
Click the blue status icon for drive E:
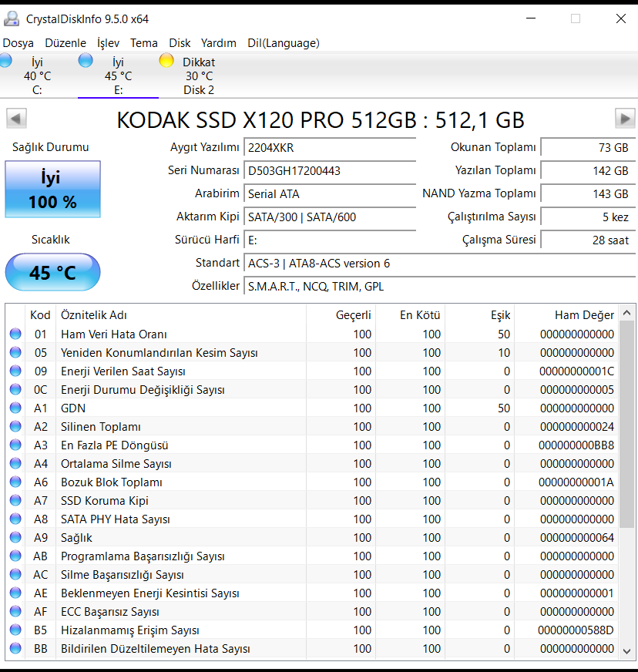click(86, 60)
